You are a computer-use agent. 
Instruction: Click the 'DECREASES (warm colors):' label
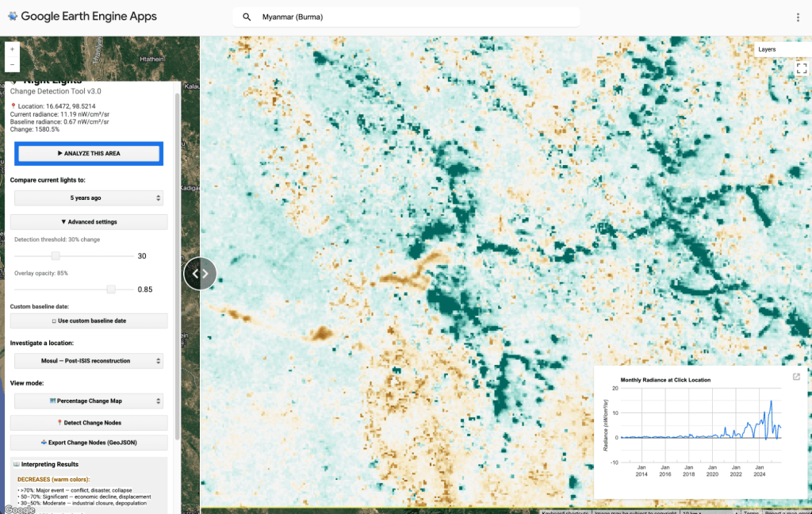[53, 479]
